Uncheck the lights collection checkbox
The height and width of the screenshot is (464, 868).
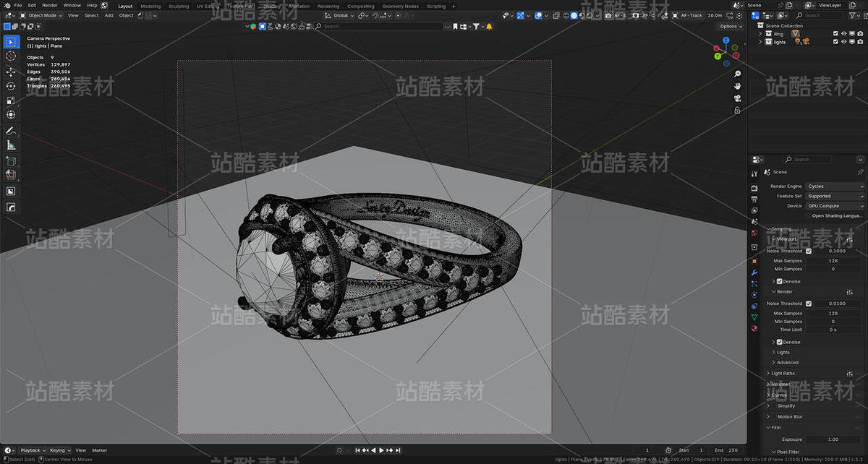point(835,41)
